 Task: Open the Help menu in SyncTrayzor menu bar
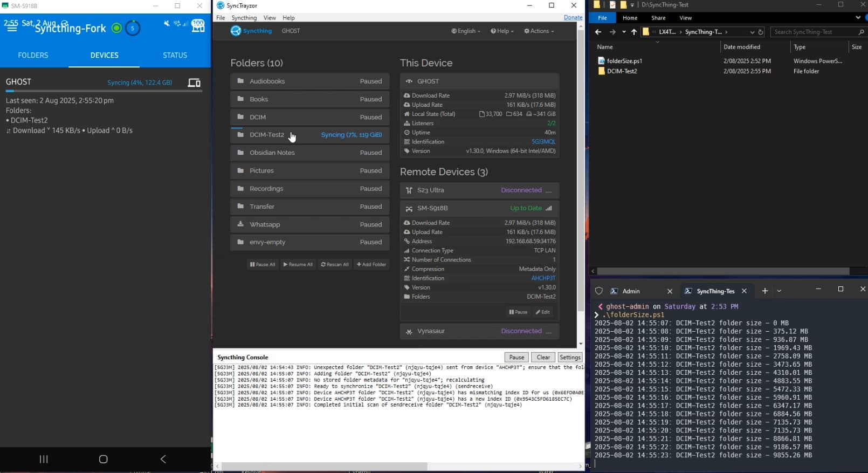click(289, 18)
